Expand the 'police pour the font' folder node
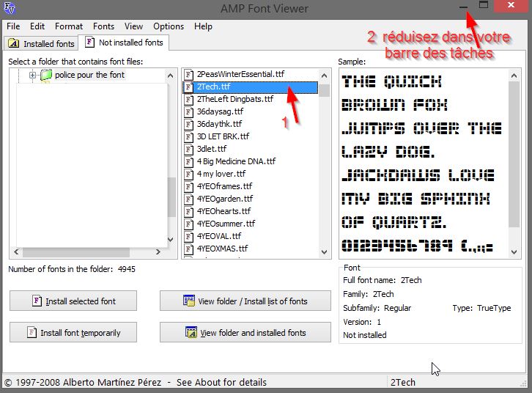Screen dimensions: 532x393 (33, 75)
